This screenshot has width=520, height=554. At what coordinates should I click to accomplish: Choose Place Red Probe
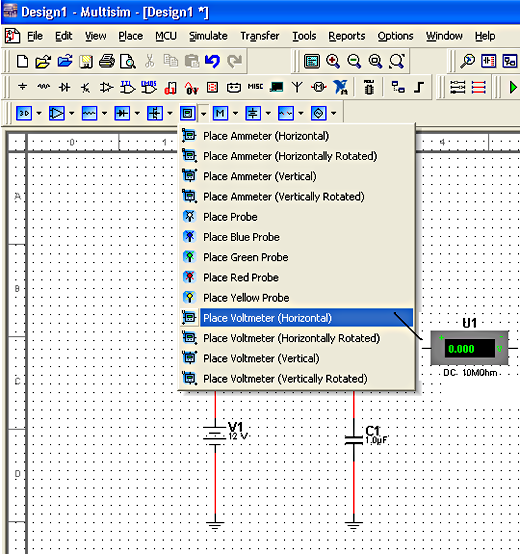(x=297, y=277)
